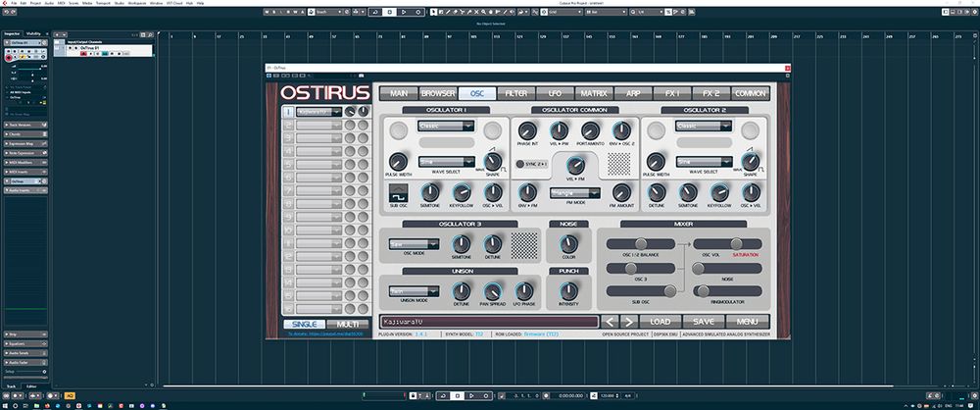Click the SAVE button in OsTIrus

pos(703,322)
